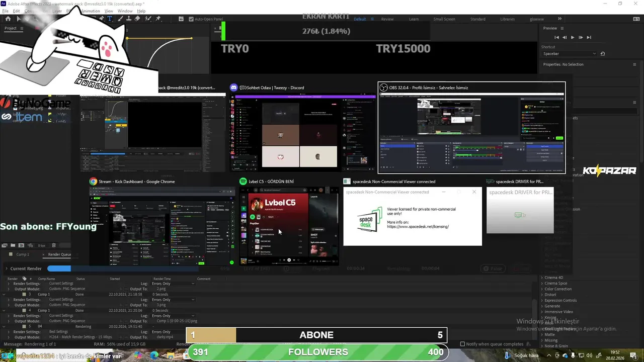Toggle render checkbox for item 4 Comp 1
Screen dimensions: 644x362
[x=23, y=310]
